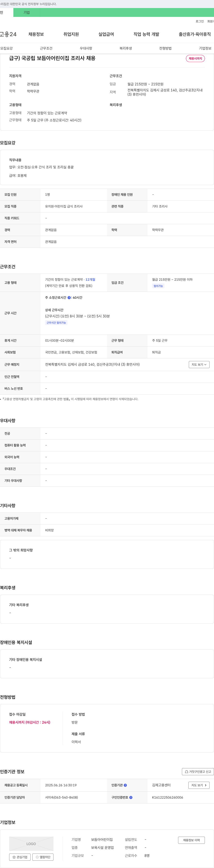The height and width of the screenshot is (868, 214).
Task: Open the 출산휴가·육아휴직 menu
Action: click(195, 34)
